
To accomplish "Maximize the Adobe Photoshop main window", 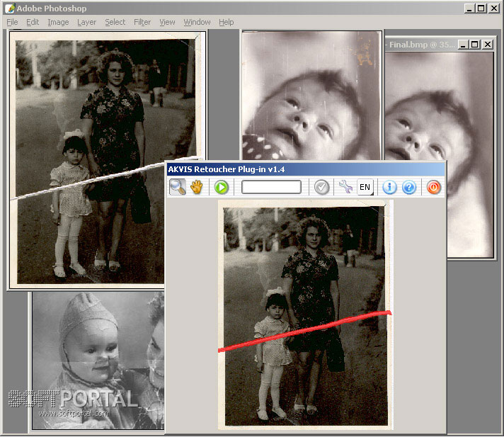I will click(x=481, y=8).
